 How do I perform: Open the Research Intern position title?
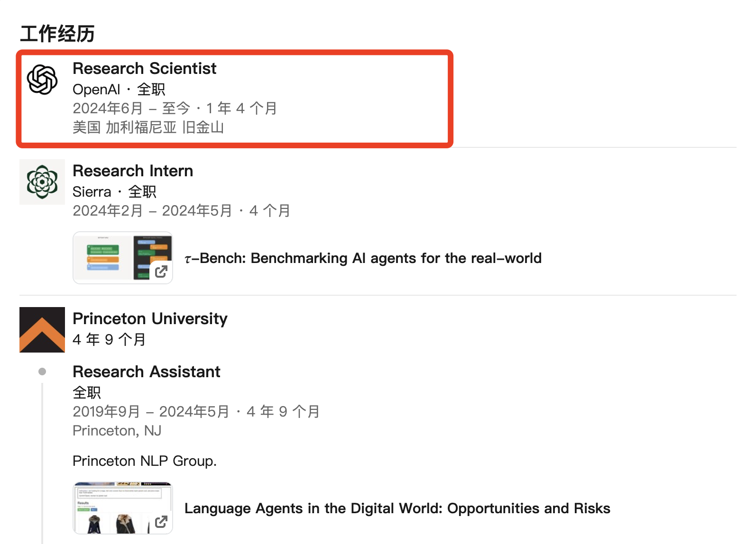(x=133, y=171)
